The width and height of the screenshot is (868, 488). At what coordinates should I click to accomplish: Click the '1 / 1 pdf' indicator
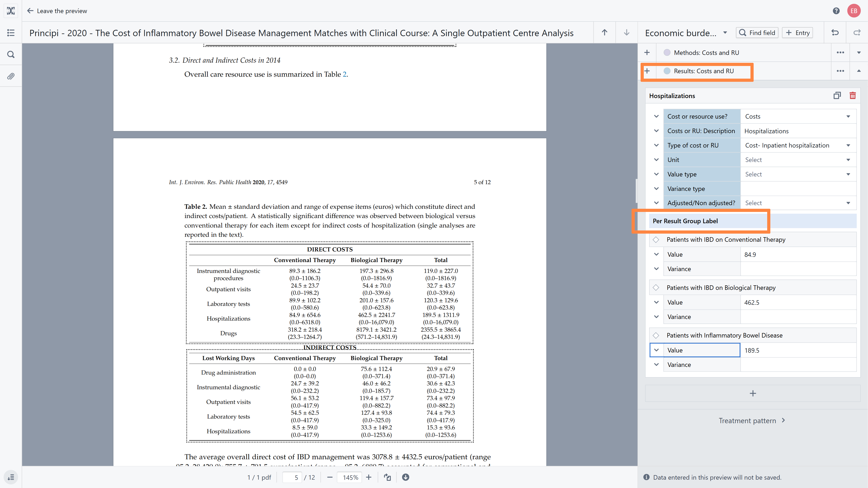click(259, 477)
